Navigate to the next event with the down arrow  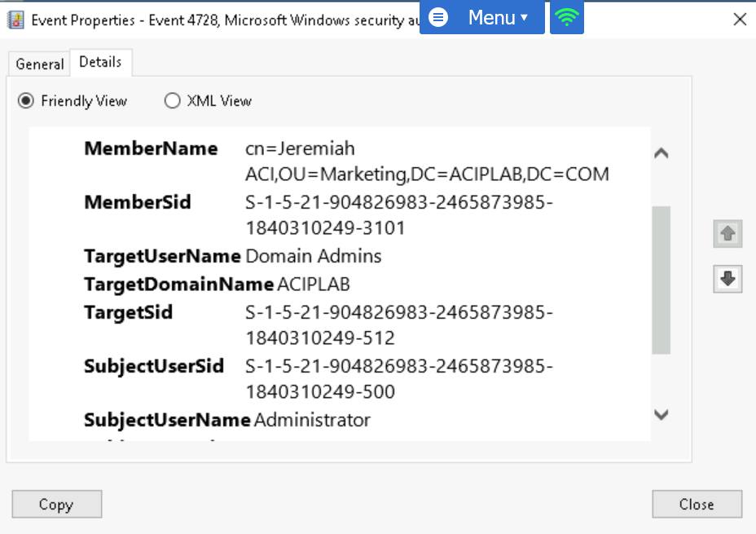[x=726, y=279]
